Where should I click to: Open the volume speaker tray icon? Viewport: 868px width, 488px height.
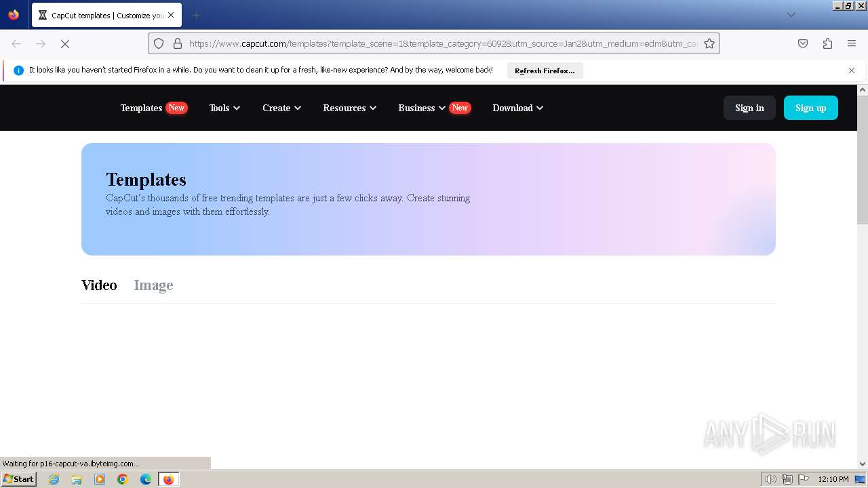point(771,479)
